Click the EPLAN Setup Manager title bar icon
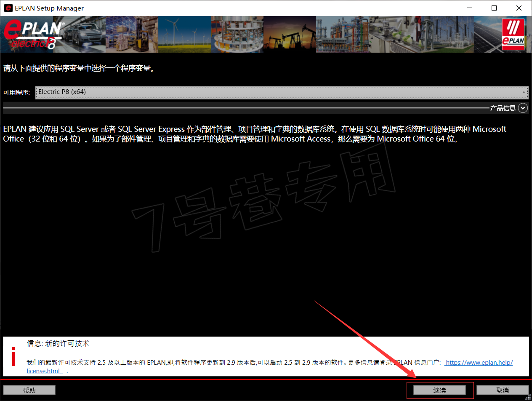 coord(7,8)
